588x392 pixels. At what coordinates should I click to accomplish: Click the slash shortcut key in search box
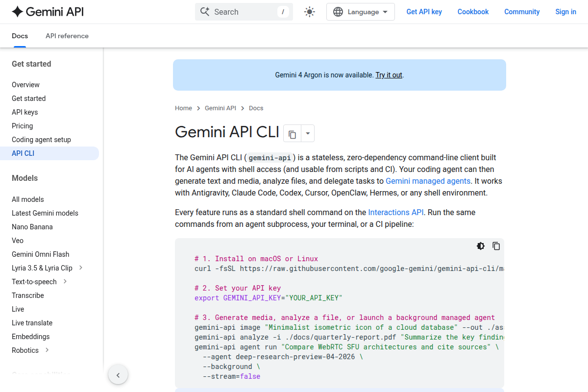point(283,12)
